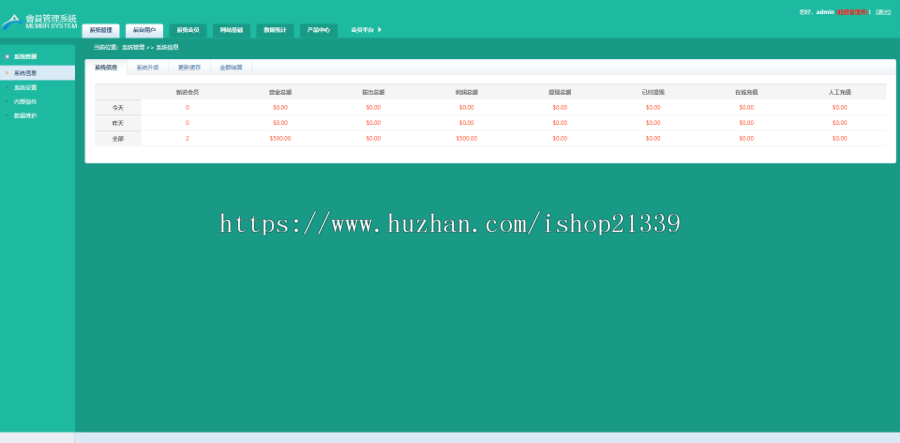Viewport: 900px width, 443px height.
Task: Click the 全部 row new-member count 2
Action: 188,138
